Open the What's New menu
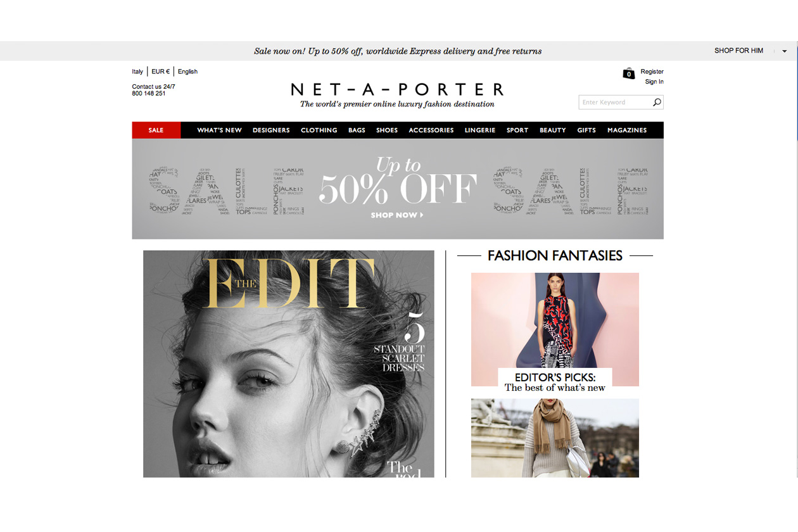 point(219,130)
